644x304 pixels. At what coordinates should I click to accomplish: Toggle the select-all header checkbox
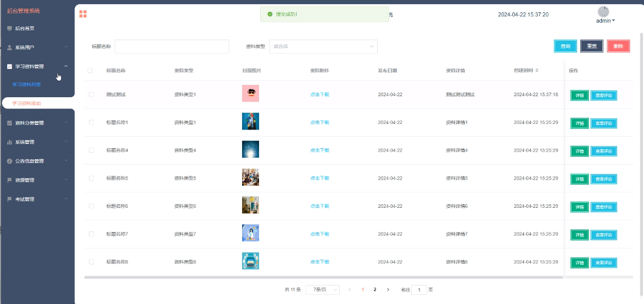point(90,70)
